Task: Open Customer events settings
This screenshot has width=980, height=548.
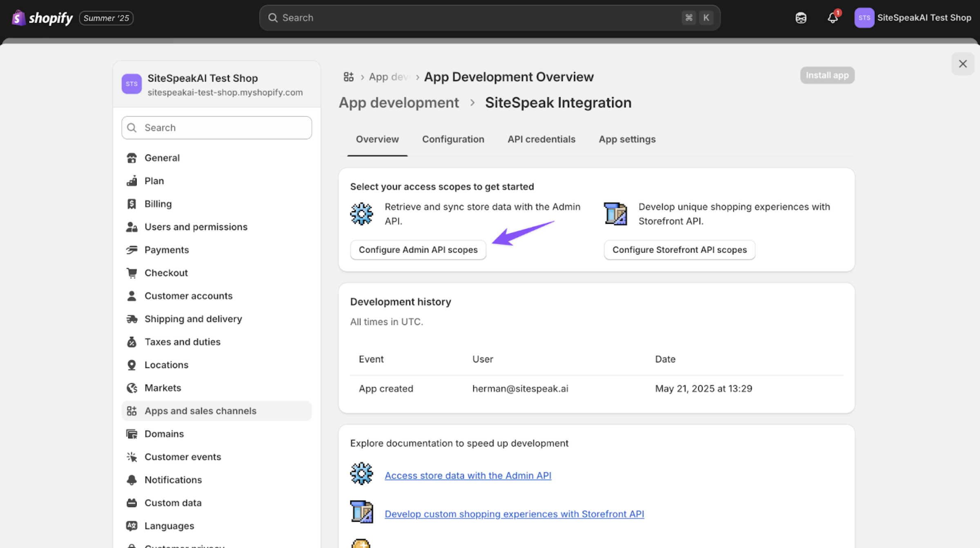Action: [182, 457]
